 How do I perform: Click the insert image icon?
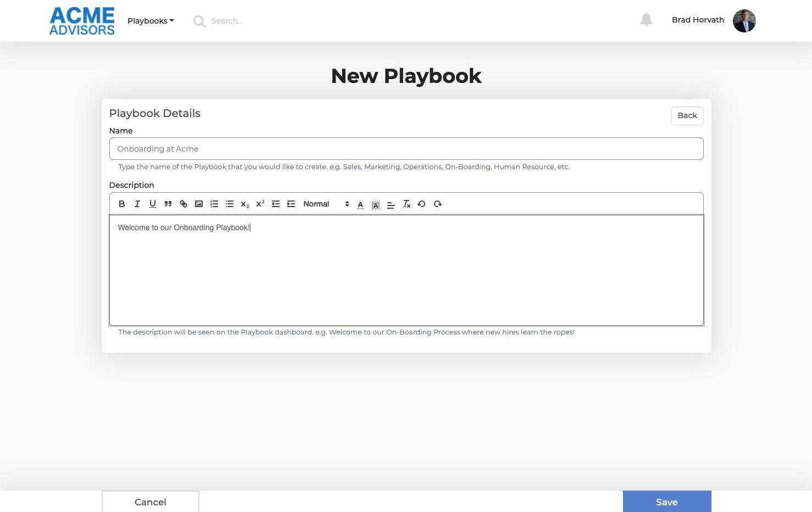(x=199, y=204)
